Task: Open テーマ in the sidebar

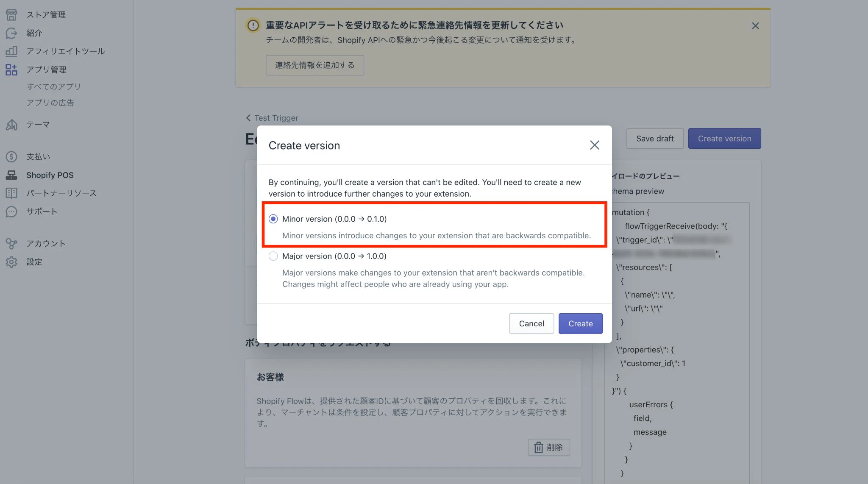Action: (x=38, y=125)
